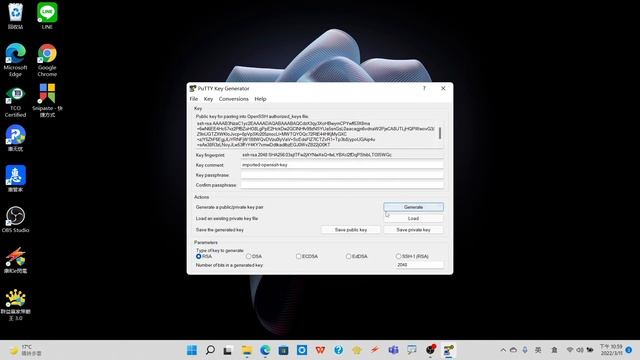Open the weather widget on the taskbar
Image resolution: width=640 pixels, height=360 pixels.
(x=25, y=350)
